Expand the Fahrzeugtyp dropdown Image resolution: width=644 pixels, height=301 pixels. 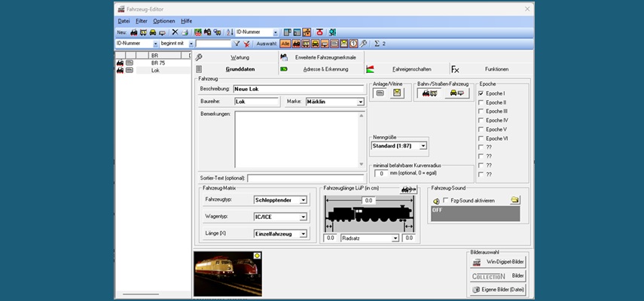pyautogui.click(x=304, y=200)
